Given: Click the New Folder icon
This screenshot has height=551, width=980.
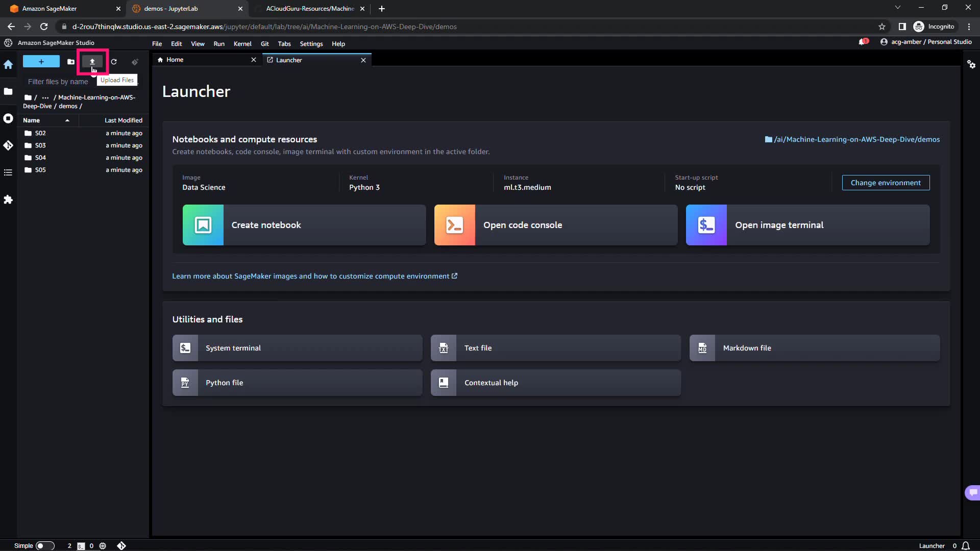Looking at the screenshot, I should coord(71,62).
